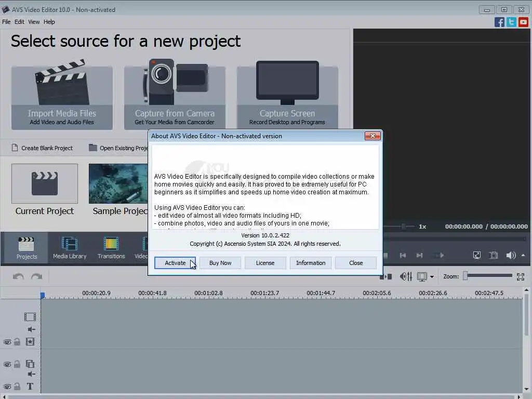Click the Information button
Viewport: 532px width, 399px height.
(x=311, y=263)
